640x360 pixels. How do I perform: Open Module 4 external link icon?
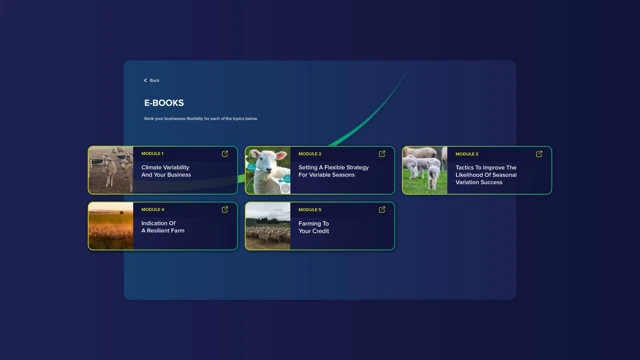(225, 209)
